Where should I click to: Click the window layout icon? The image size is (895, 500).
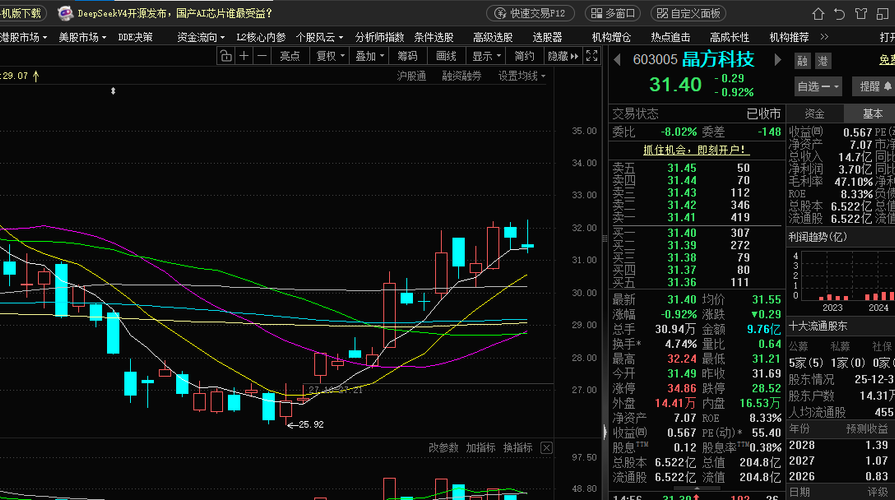coord(882,14)
